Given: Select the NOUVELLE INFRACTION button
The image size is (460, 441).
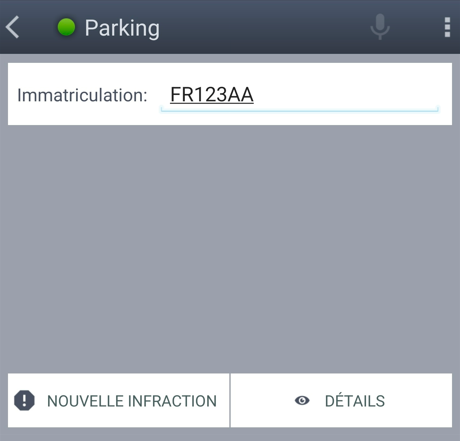Looking at the screenshot, I should 119,400.
